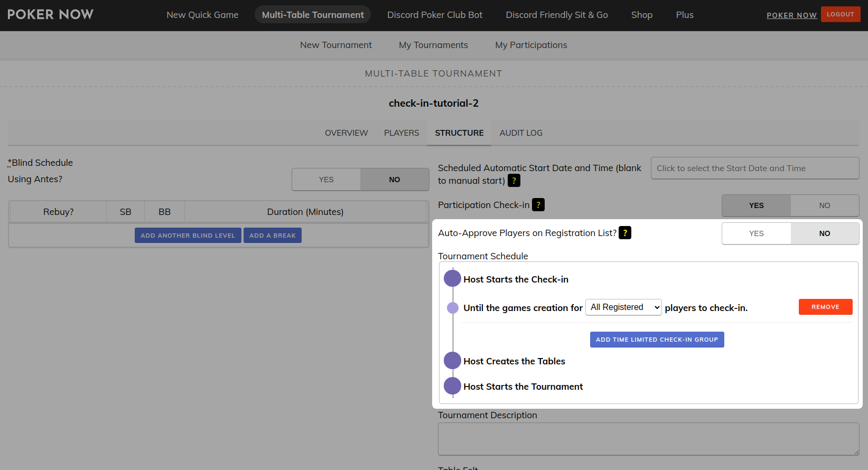Go to New Quick Game

coord(202,15)
